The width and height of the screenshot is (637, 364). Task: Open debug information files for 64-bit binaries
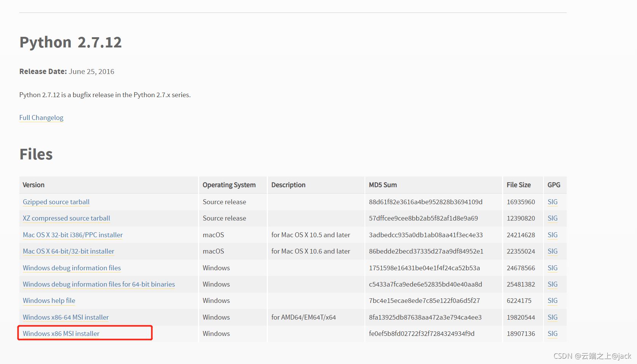point(99,284)
